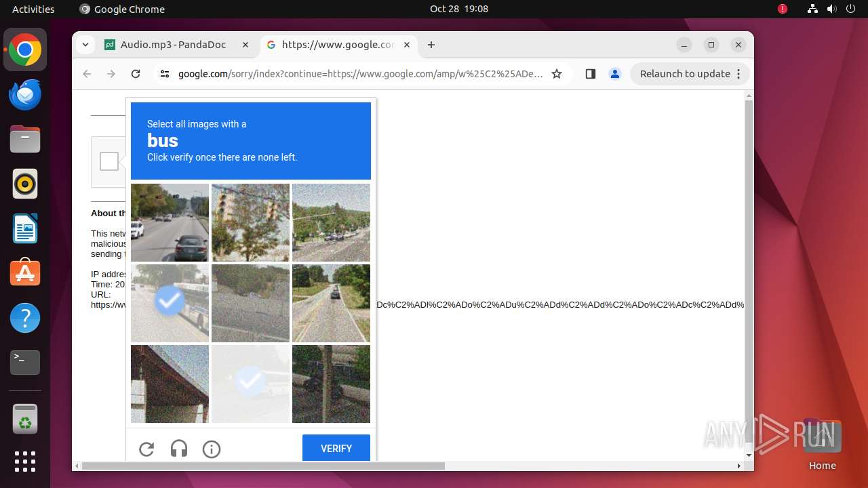
Task: Reload the captcha challenge images
Action: pyautogui.click(x=146, y=449)
